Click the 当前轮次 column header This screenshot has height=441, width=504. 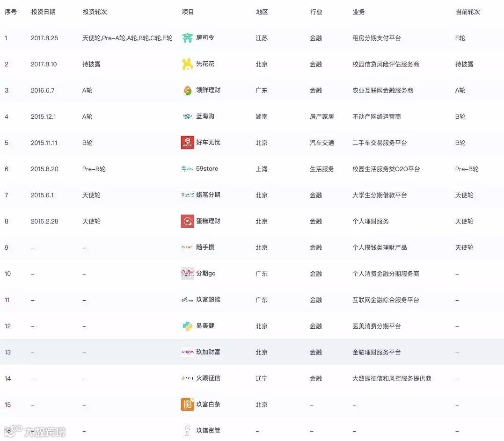(468, 12)
